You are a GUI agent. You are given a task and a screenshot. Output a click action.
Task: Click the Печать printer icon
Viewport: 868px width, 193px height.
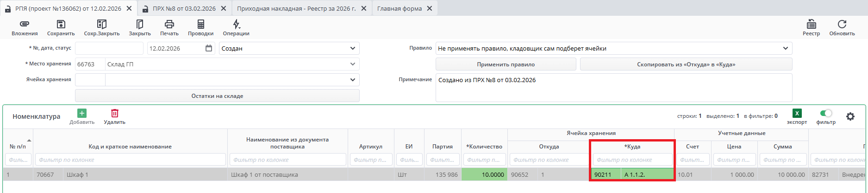click(169, 24)
